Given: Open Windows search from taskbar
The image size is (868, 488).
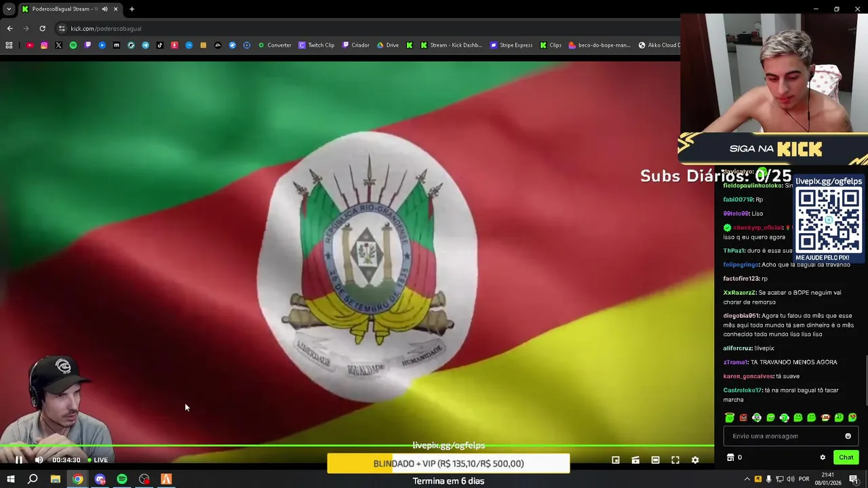Looking at the screenshot, I should click(x=33, y=479).
